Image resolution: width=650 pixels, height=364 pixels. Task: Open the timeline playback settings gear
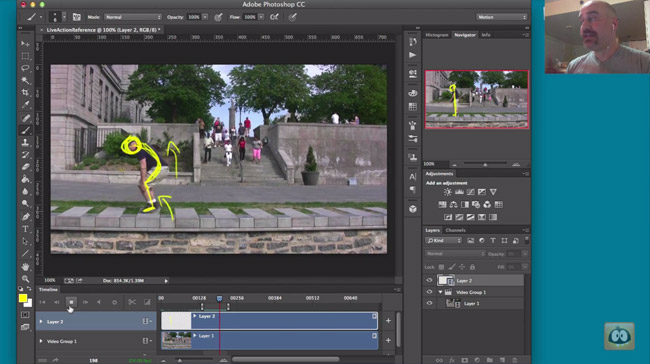(114, 302)
